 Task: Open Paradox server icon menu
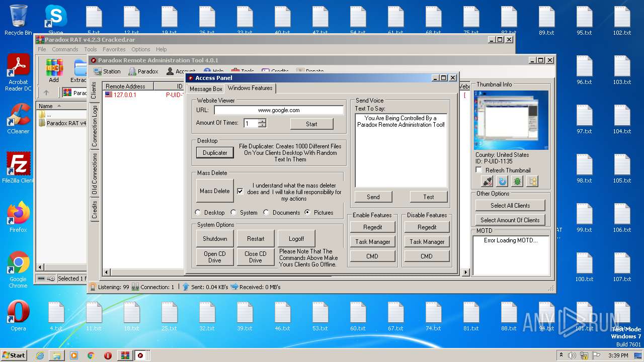pos(143,71)
